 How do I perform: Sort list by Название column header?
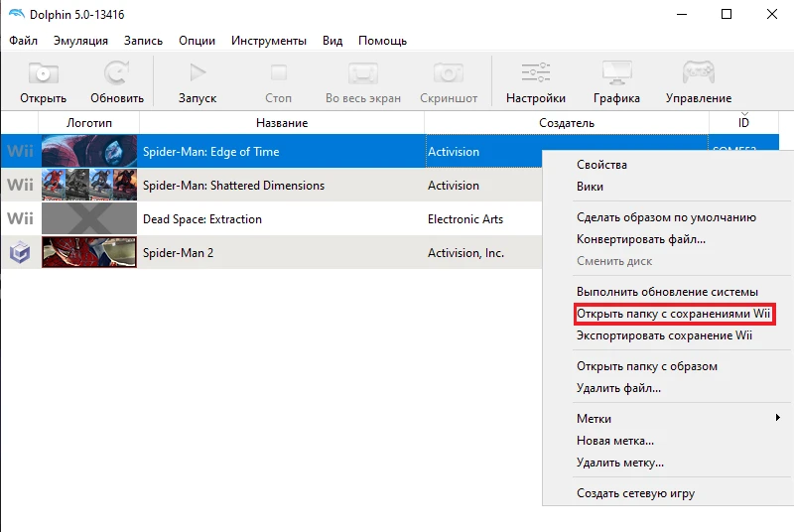(281, 122)
